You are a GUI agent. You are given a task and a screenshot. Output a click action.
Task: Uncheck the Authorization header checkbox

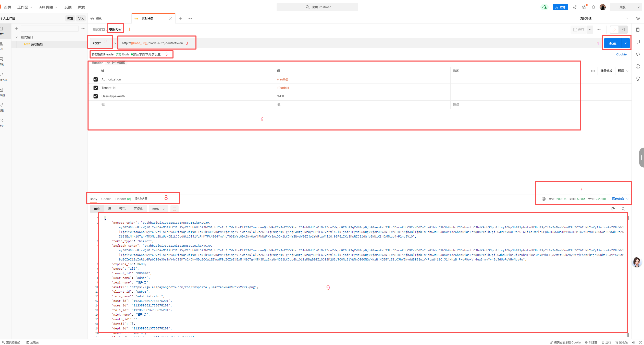tap(96, 79)
